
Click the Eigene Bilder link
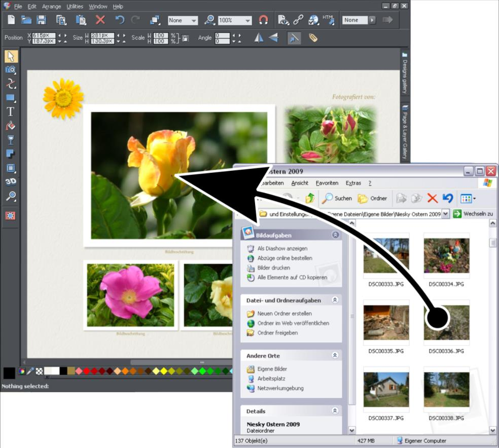coord(272,369)
